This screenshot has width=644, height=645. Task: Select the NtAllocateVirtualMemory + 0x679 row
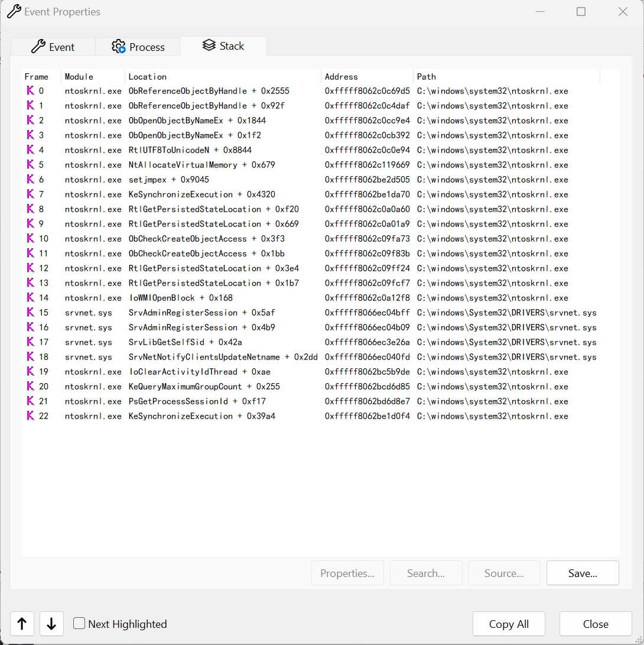tap(201, 165)
